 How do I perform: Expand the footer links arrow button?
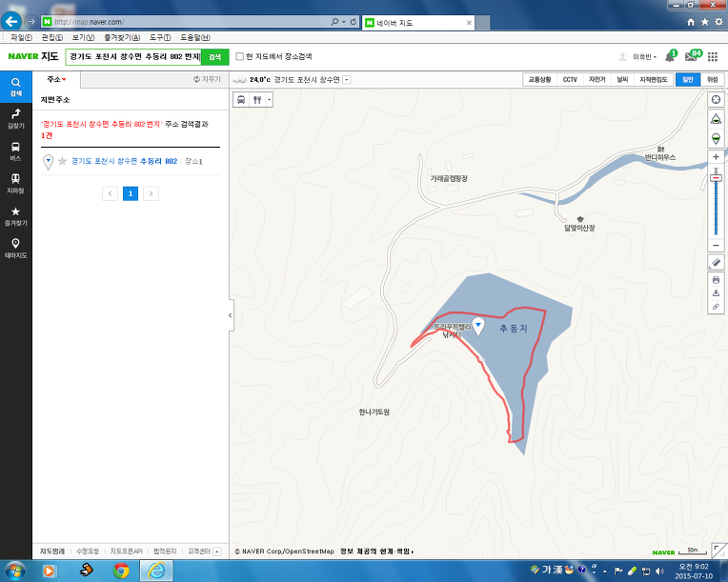[217, 552]
